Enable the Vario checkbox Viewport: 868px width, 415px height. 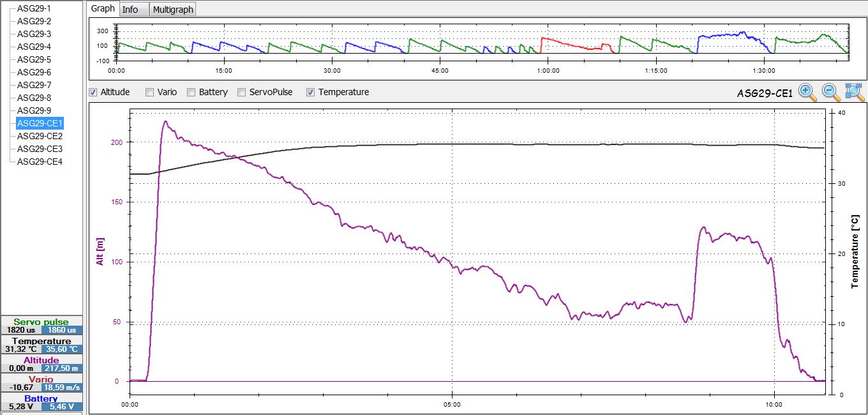click(x=149, y=92)
